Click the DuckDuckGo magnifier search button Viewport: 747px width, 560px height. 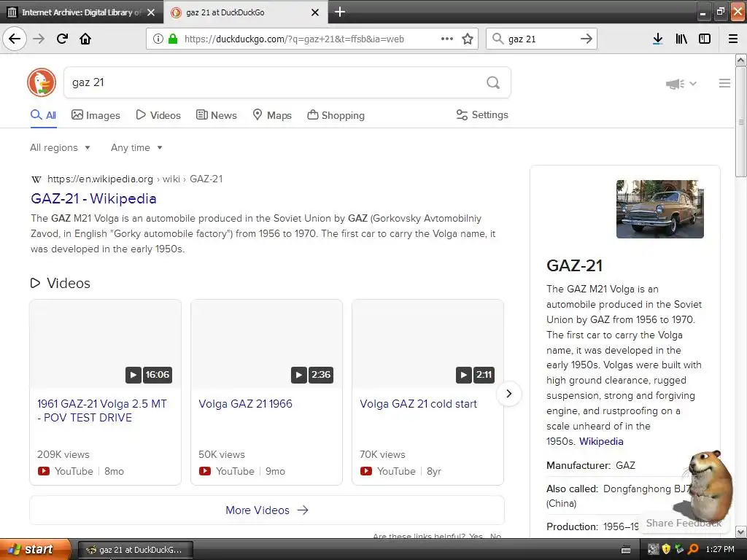[x=493, y=83]
